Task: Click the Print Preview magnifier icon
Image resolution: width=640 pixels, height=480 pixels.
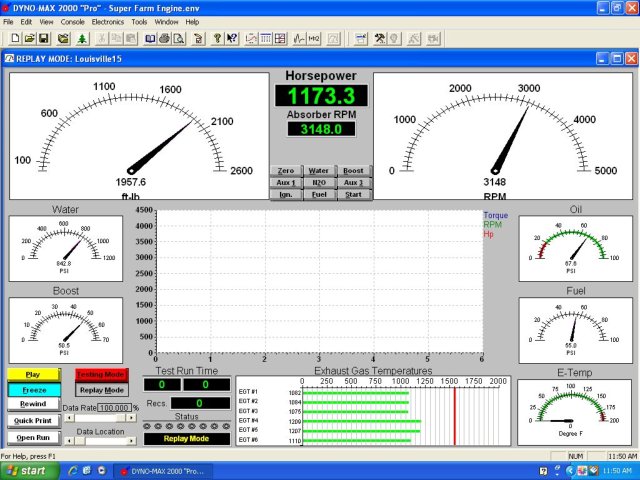Action: tap(179, 38)
